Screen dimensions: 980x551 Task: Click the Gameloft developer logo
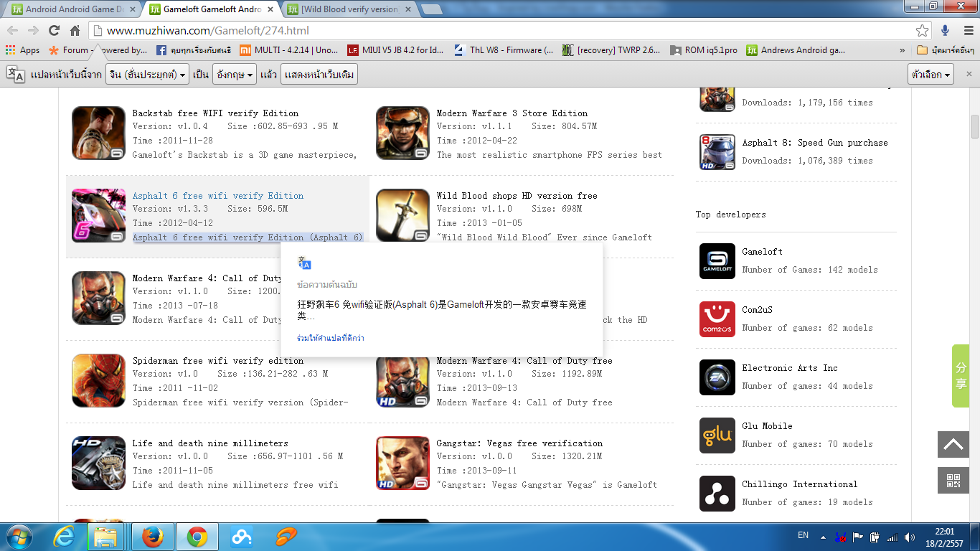coord(717,261)
